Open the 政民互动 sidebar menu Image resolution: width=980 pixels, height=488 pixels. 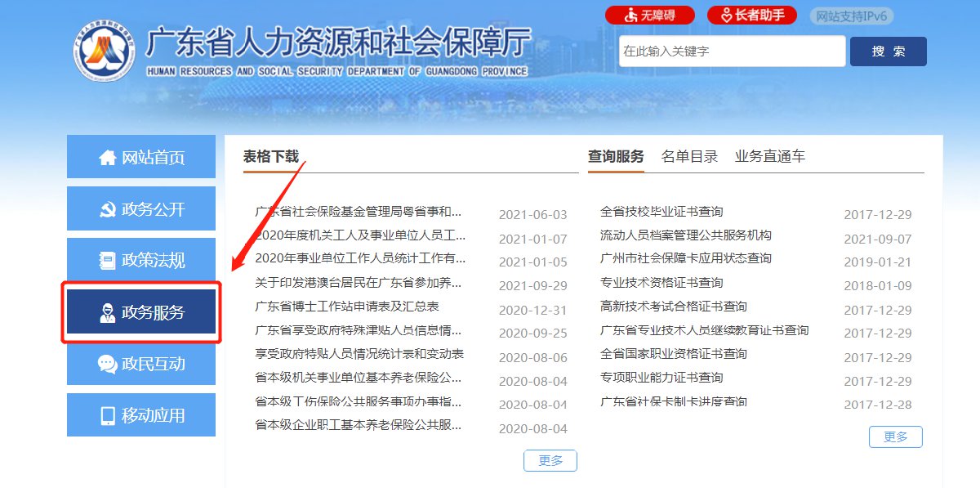[x=141, y=364]
